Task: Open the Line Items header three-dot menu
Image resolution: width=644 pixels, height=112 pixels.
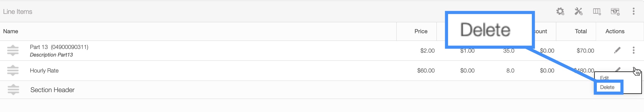Action: (x=634, y=11)
